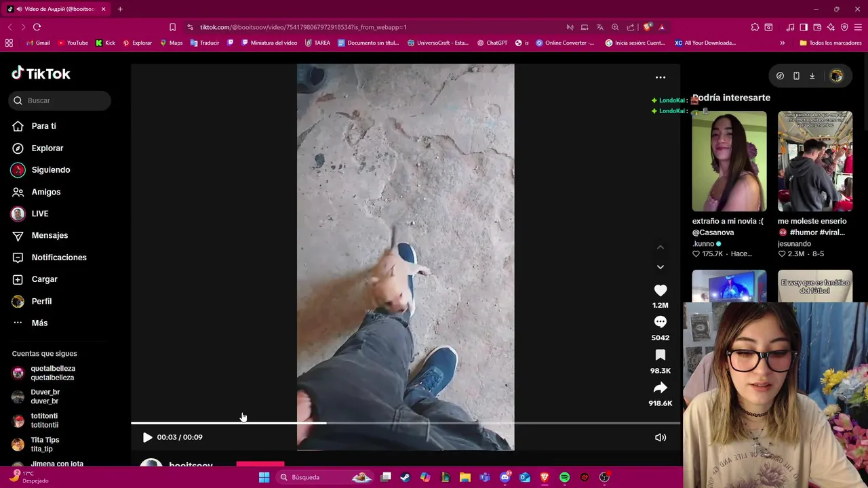
Task: Share the video with arrow icon
Action: (x=660, y=388)
